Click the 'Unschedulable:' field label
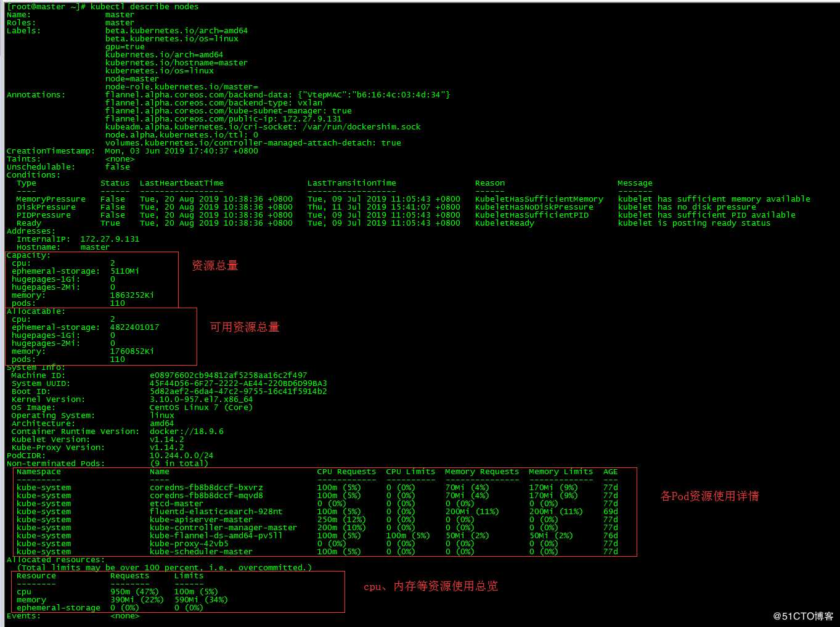The height and width of the screenshot is (627, 840). (41, 167)
